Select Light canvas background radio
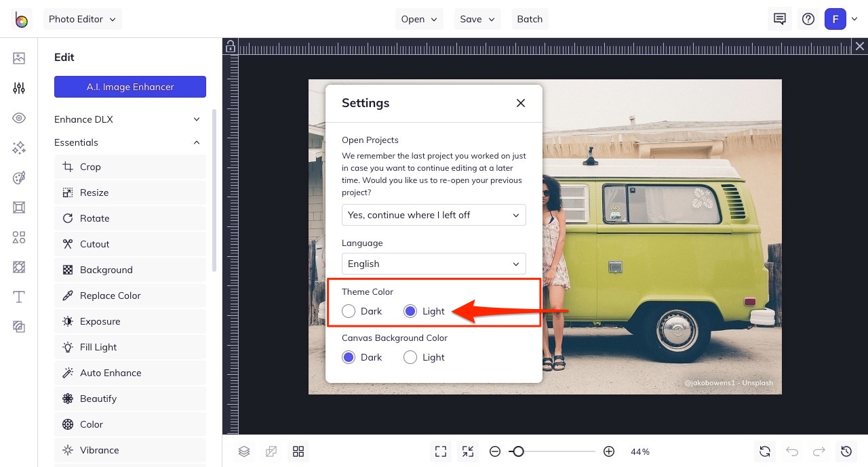Image resolution: width=868 pixels, height=467 pixels. point(410,357)
